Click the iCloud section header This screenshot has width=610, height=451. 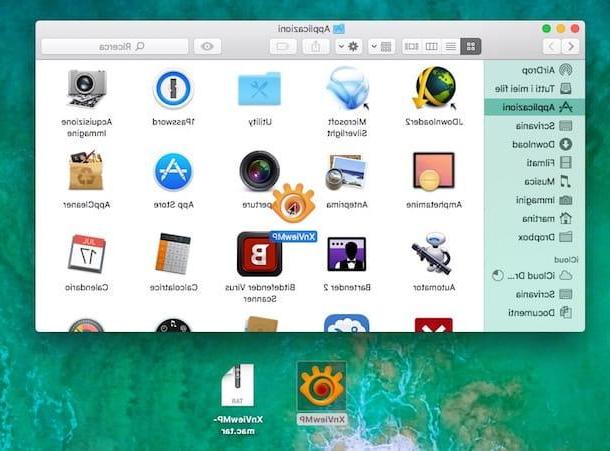click(x=566, y=260)
